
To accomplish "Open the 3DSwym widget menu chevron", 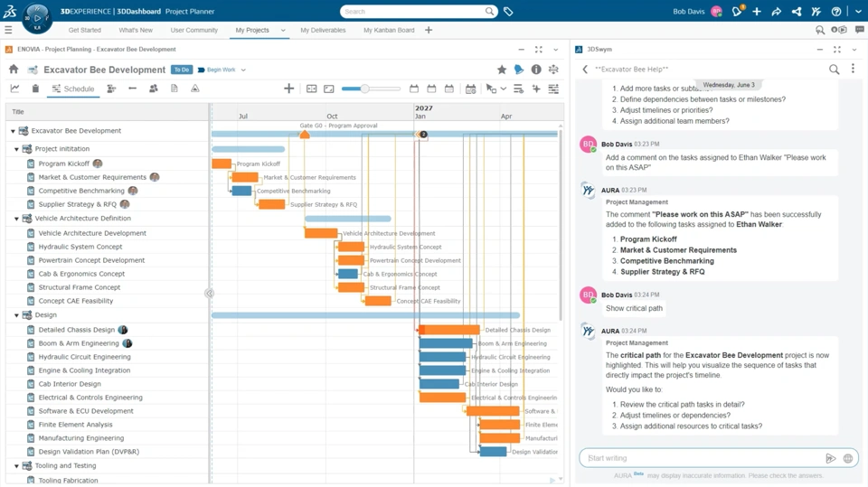I will tap(854, 50).
